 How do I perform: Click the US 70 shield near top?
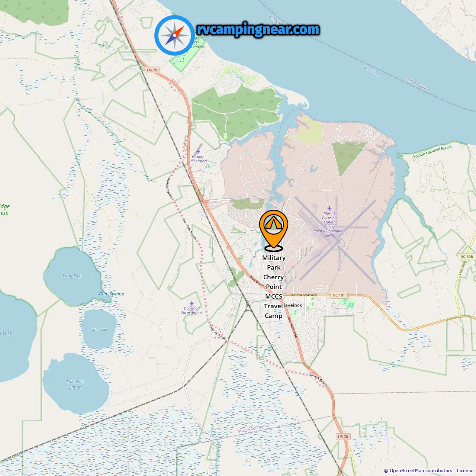[152, 70]
